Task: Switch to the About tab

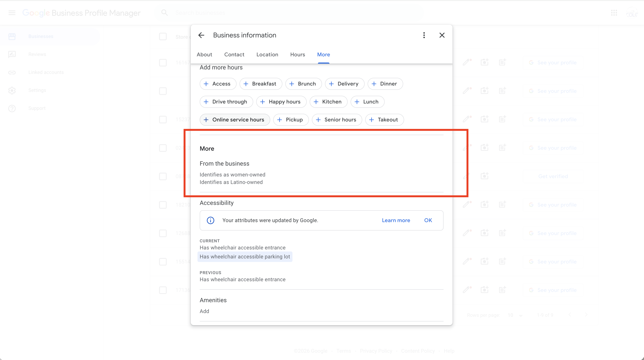Action: [x=204, y=54]
